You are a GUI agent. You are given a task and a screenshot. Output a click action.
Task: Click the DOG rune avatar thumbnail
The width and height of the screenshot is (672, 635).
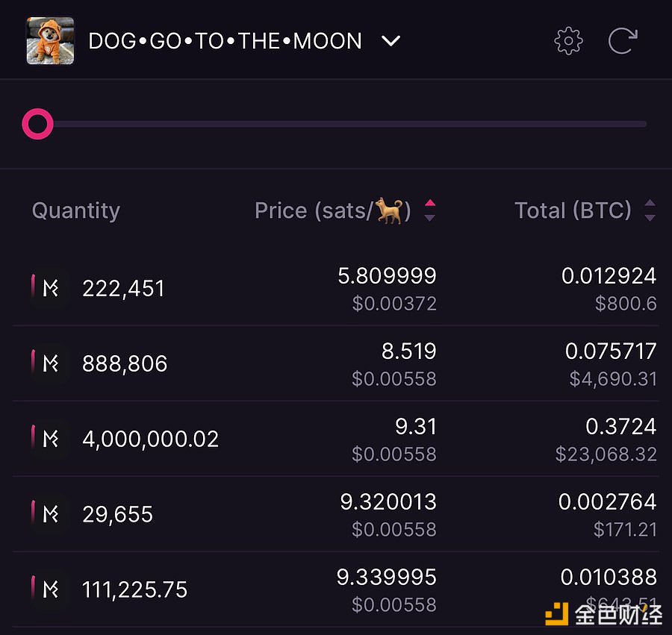(x=50, y=41)
